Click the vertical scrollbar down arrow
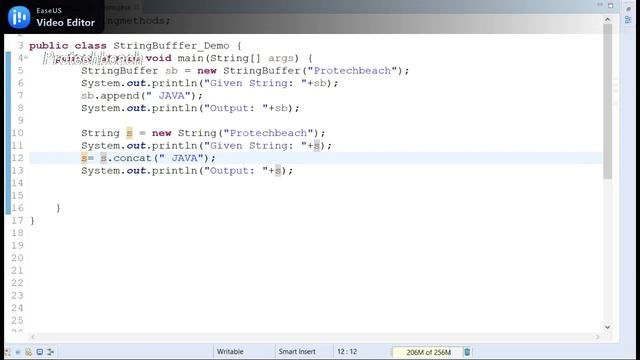Image resolution: width=640 pixels, height=360 pixels. tap(607, 327)
